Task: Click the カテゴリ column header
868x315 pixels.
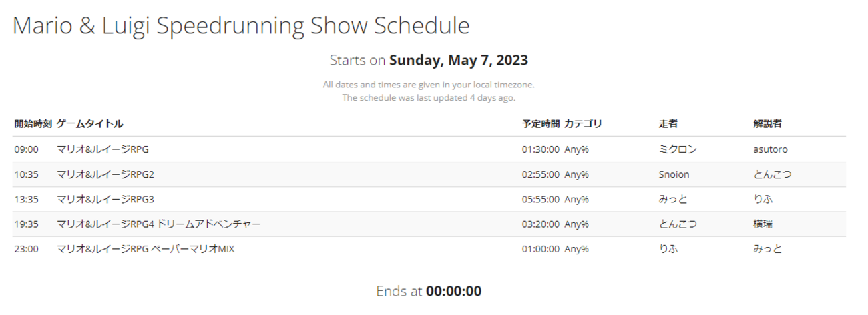Action: click(583, 124)
